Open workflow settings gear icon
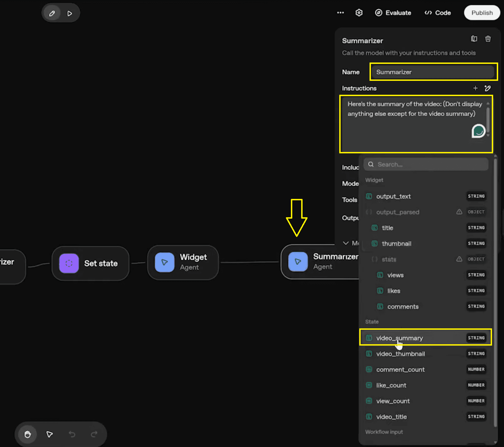 point(359,13)
